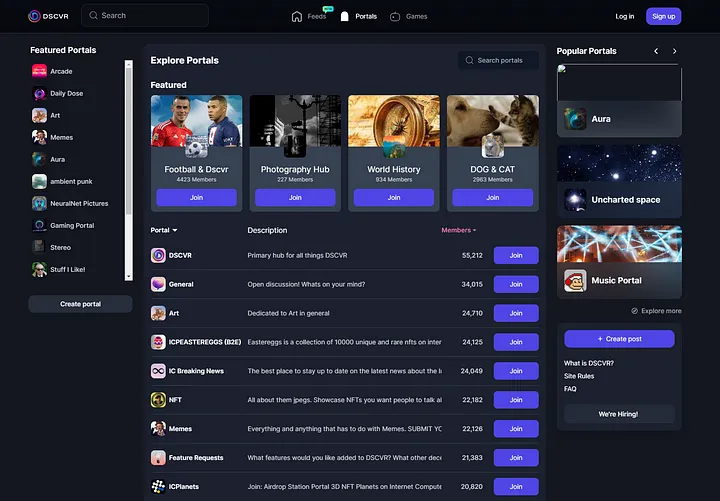Open the Arcade portal icon in sidebar

(39, 72)
